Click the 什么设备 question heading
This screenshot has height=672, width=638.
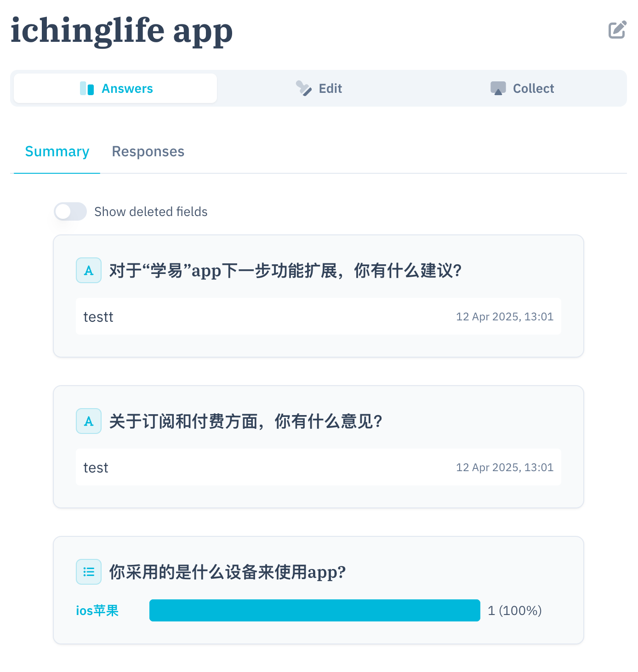[227, 572]
